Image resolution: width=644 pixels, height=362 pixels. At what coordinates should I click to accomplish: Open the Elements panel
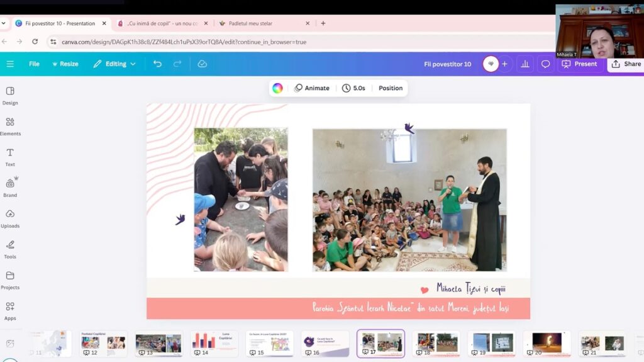click(10, 127)
